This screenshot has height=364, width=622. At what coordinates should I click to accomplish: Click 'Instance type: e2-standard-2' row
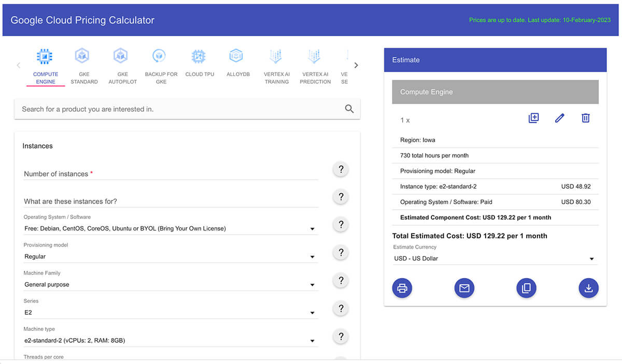[x=496, y=186]
